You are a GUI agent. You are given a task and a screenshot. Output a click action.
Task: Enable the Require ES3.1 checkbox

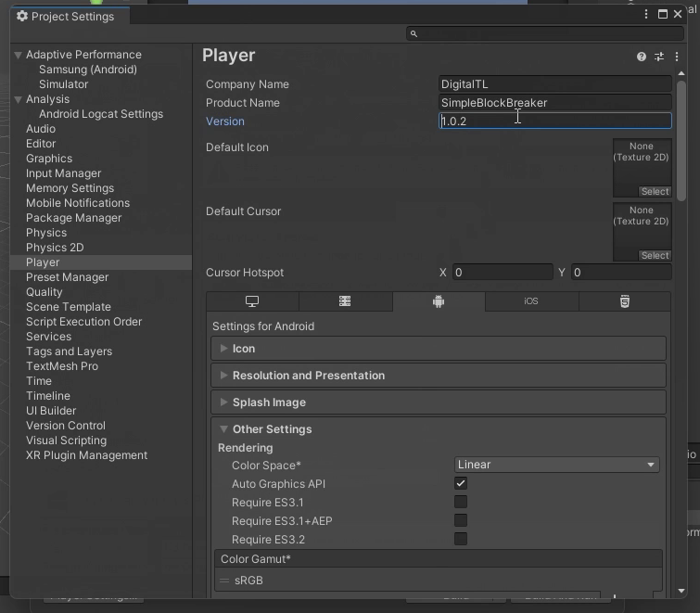[461, 502]
